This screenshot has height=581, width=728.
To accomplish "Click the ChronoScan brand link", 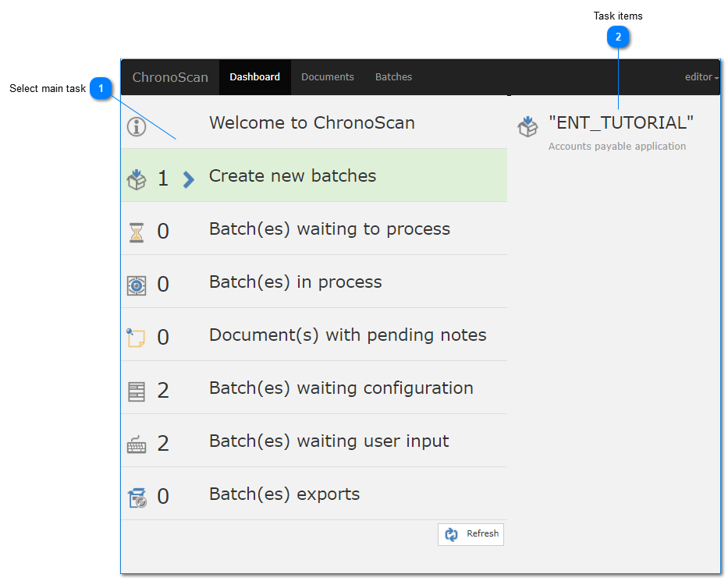I will point(170,77).
